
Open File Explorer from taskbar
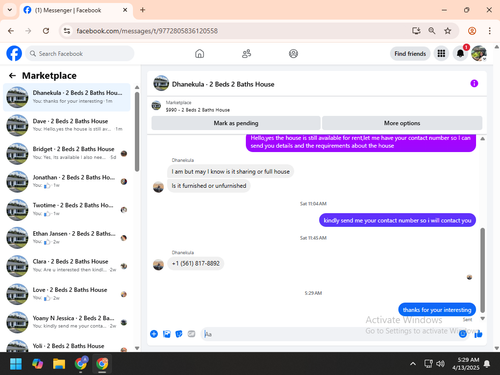tap(59, 364)
